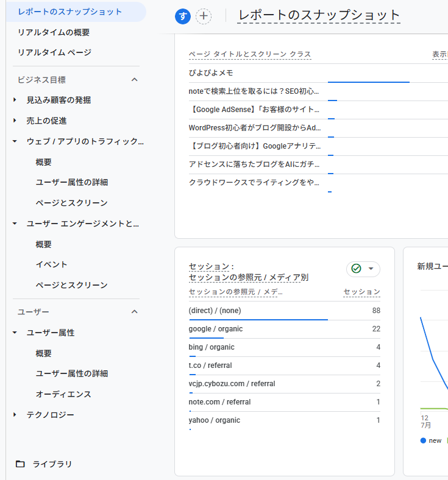The height and width of the screenshot is (480, 448).
Task: Open the ライブラリ folder icon
Action: tap(20, 464)
